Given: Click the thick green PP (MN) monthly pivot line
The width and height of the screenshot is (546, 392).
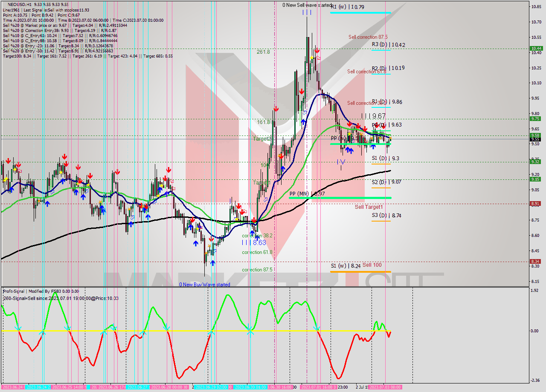Looking at the screenshot, I should 340,198.
